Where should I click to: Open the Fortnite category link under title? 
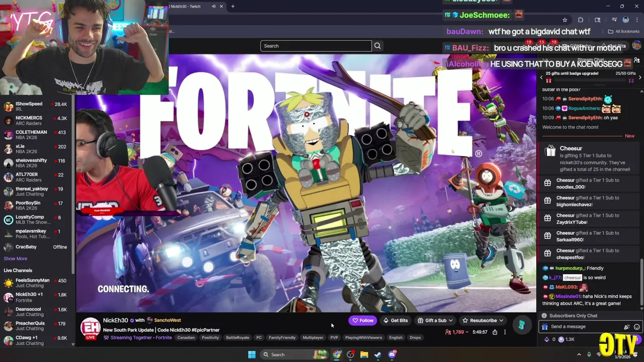[164, 338]
